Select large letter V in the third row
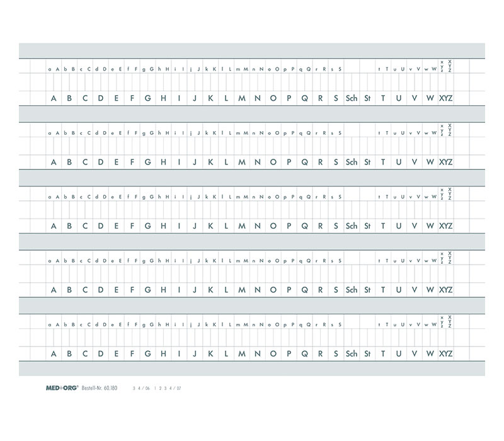Screen dimensions: 504x441 [x=414, y=226]
